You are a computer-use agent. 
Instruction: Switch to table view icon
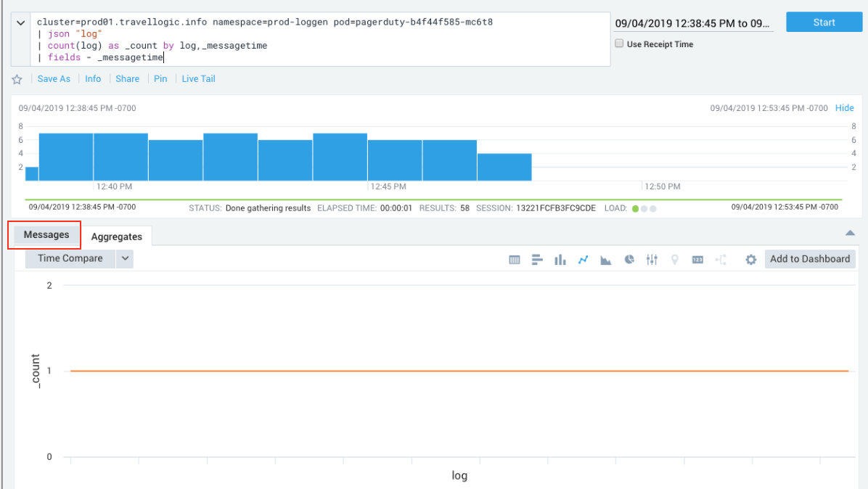(x=515, y=260)
